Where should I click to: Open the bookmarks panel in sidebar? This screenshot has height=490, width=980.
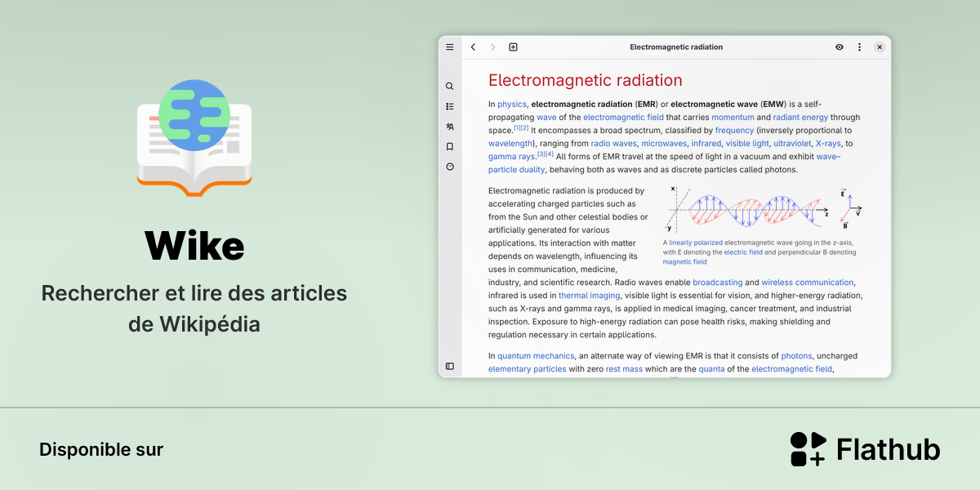[449, 146]
